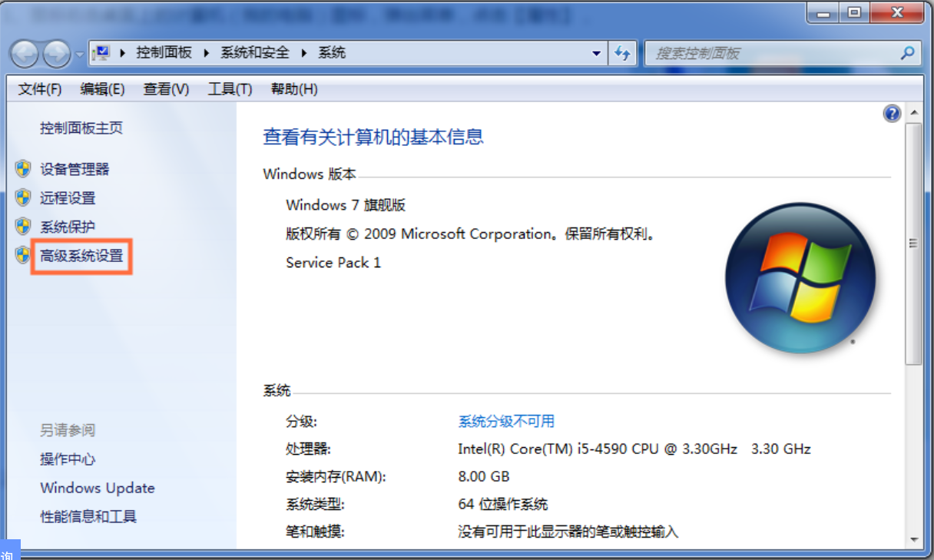
Task: Click the blue help question mark icon
Action: point(892,114)
